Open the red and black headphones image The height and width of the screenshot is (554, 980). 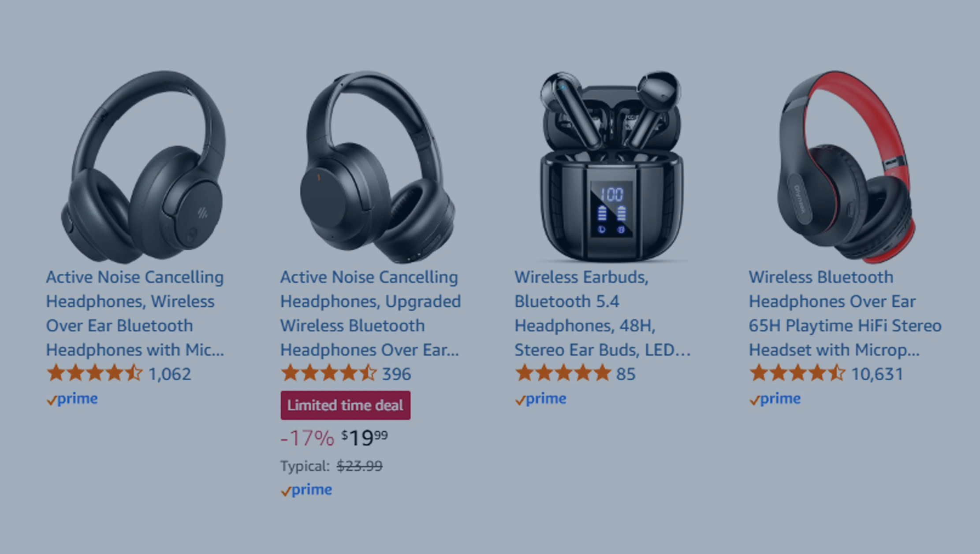click(846, 167)
